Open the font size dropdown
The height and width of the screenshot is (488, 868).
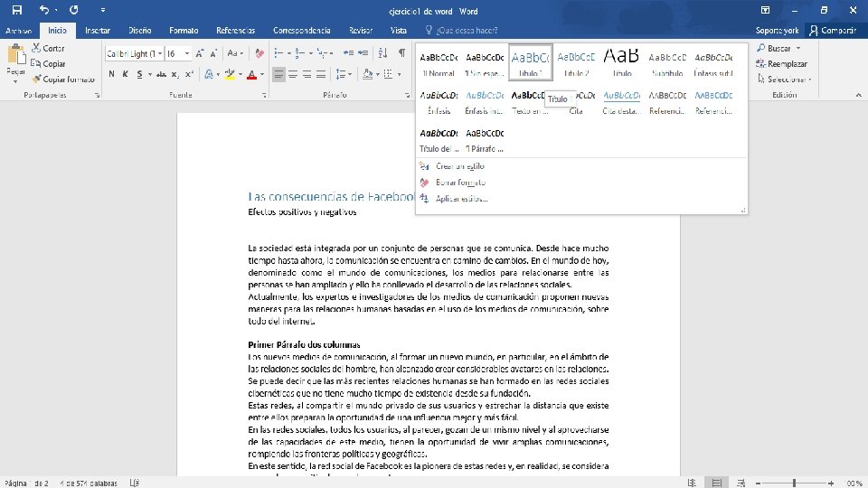(187, 53)
